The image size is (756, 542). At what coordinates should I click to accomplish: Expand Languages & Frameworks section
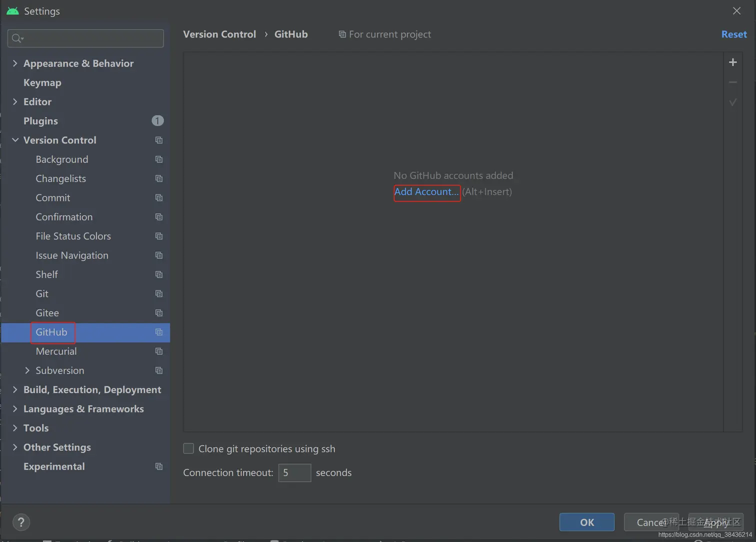15,409
